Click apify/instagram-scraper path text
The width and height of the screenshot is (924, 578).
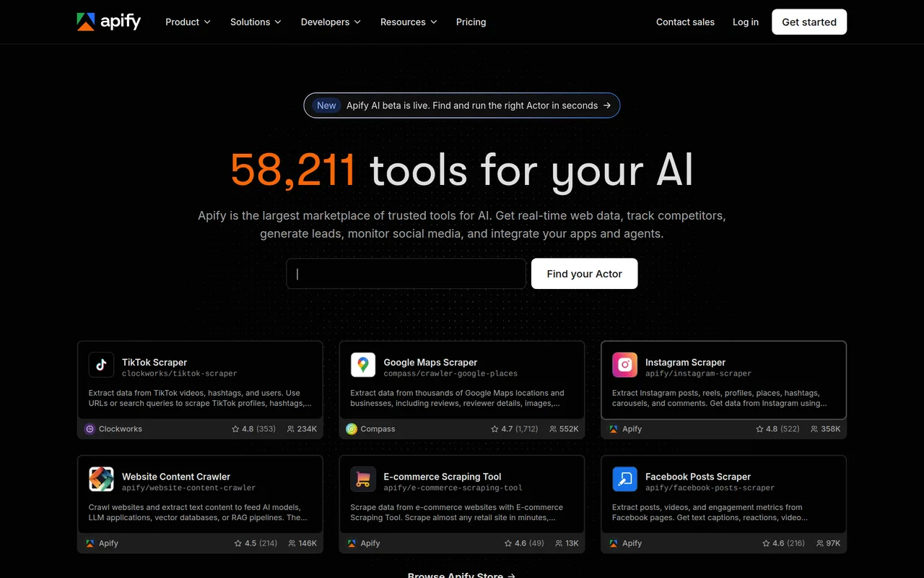pos(698,374)
